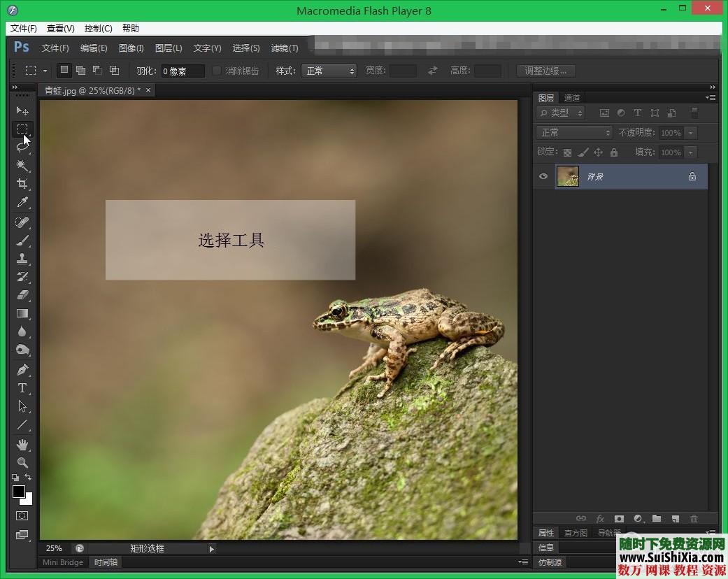
Task: Open the 滤镜 menu
Action: pos(285,48)
